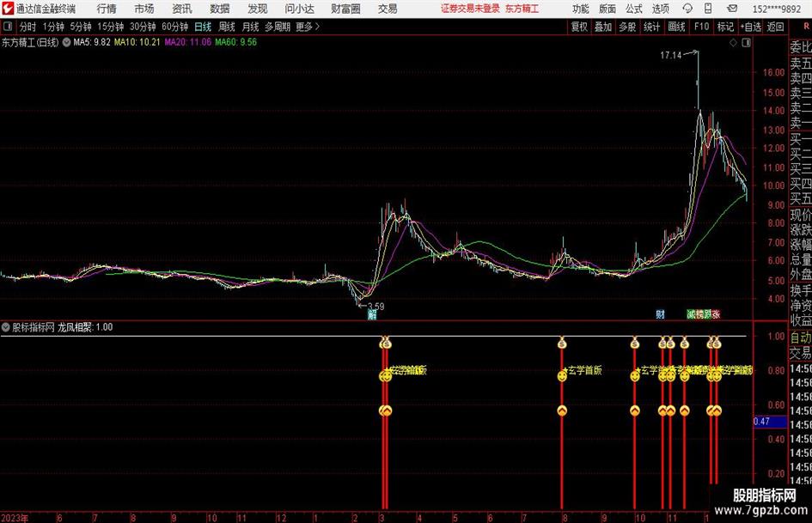This screenshot has height=523, width=812.
Task: Click the 减 marker under the chart
Action: 691,314
